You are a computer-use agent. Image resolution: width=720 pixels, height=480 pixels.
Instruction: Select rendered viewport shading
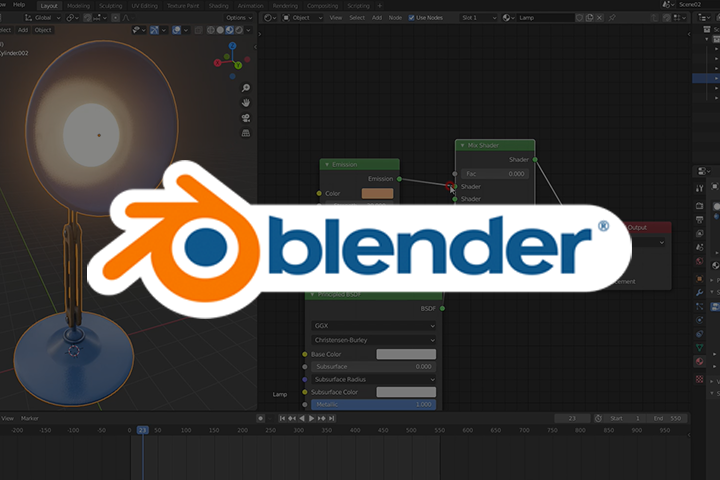[238, 30]
